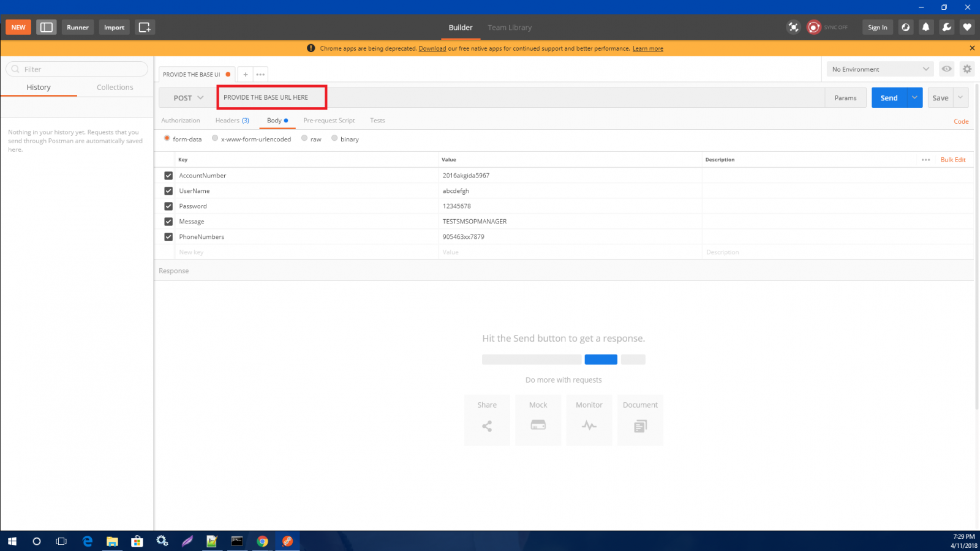This screenshot has height=551, width=980.
Task: Toggle the sidebar with the layout icon
Action: point(46,27)
